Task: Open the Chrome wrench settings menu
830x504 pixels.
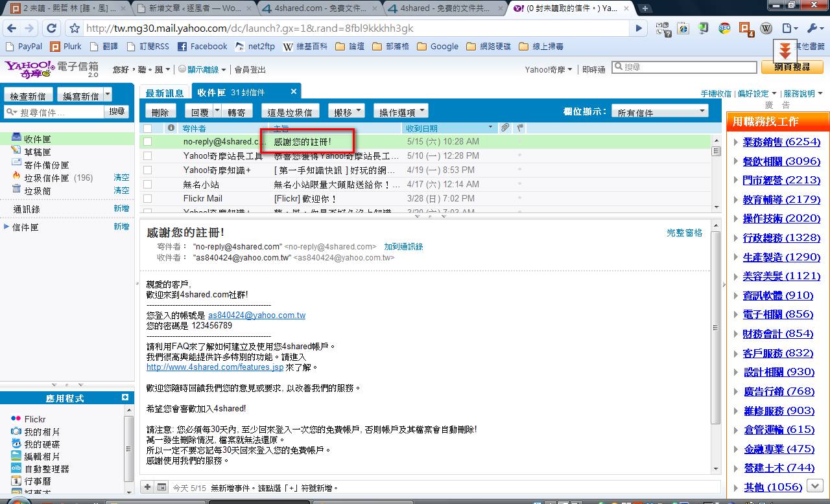Action: coord(814,29)
